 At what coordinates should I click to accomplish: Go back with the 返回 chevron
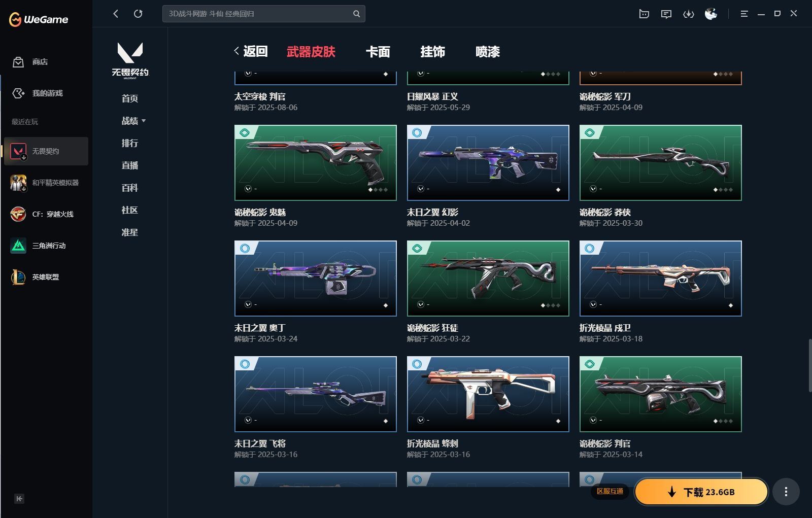tap(251, 51)
